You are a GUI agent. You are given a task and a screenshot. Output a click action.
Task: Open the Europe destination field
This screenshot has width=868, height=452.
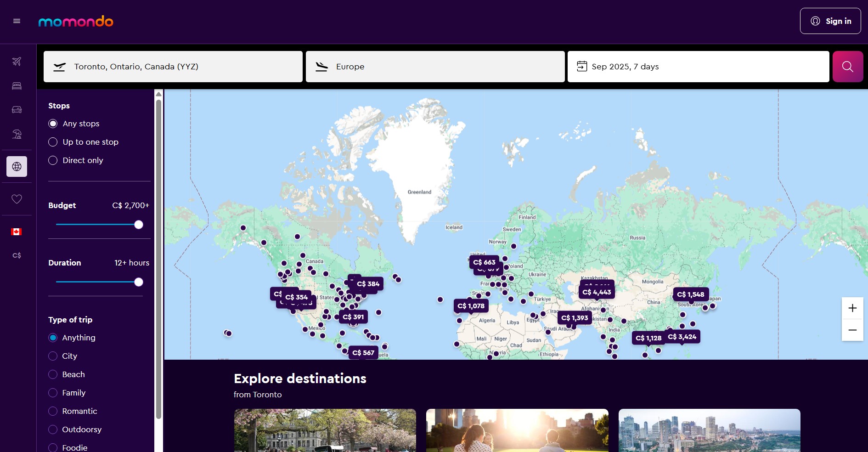[x=435, y=66]
